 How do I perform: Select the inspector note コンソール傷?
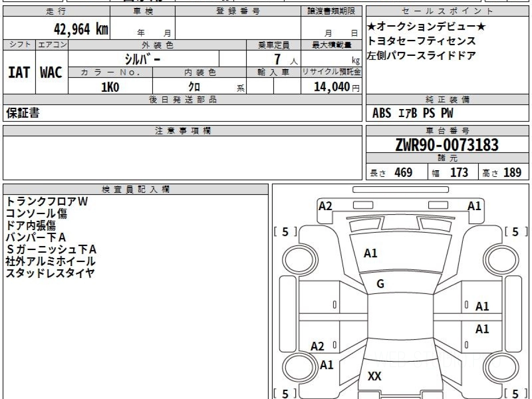tap(36, 213)
